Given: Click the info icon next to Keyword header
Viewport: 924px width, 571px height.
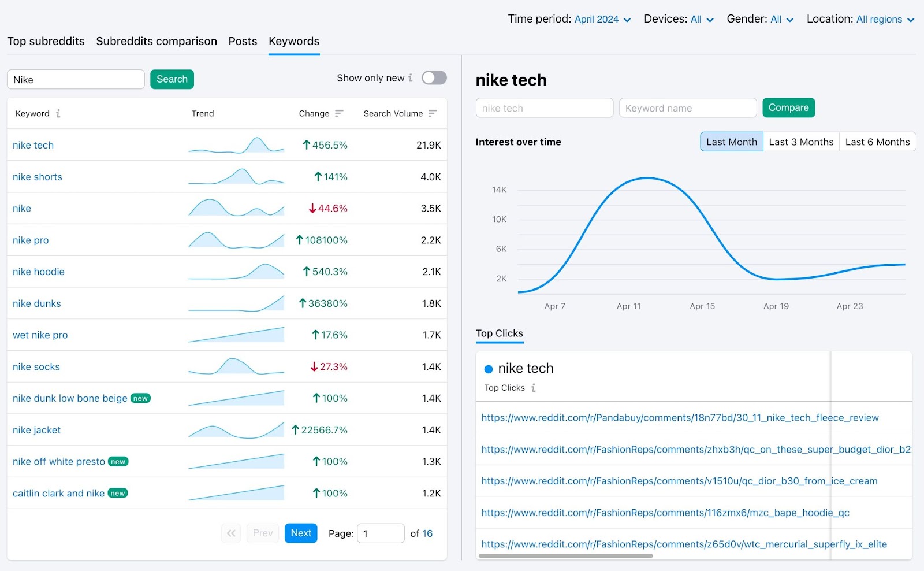Looking at the screenshot, I should click(x=57, y=114).
